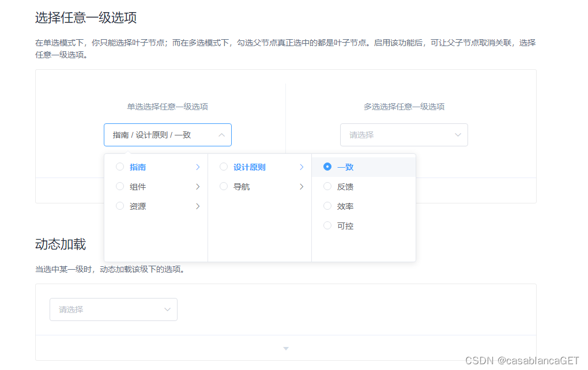Click the small down arrow below the dynamic-load panel
Screen dimensions: 588x370
tap(286, 348)
